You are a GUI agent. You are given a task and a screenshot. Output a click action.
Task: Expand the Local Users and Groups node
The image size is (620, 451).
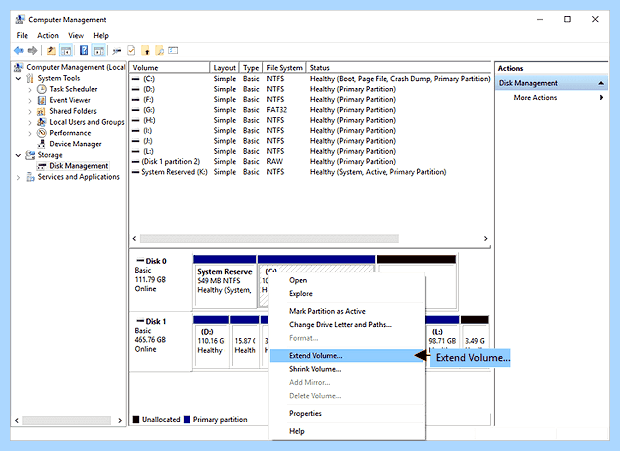30,122
